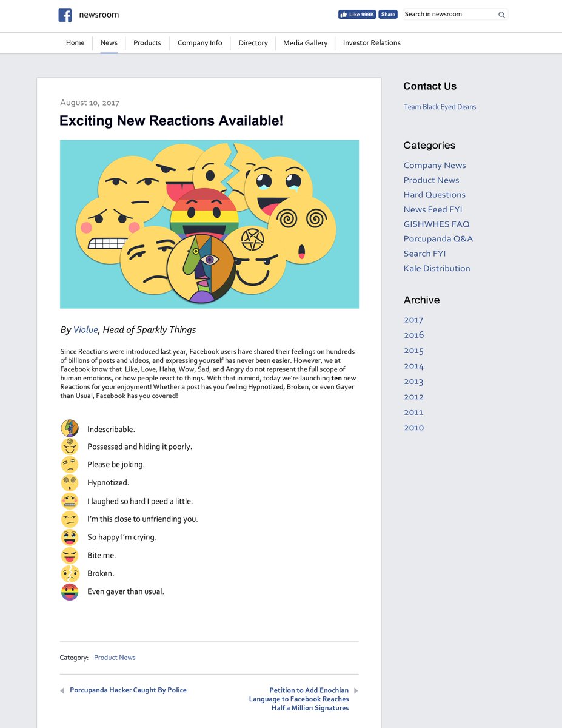Image resolution: width=562 pixels, height=728 pixels.
Task: Open Kale Distribution category
Action: pos(437,268)
